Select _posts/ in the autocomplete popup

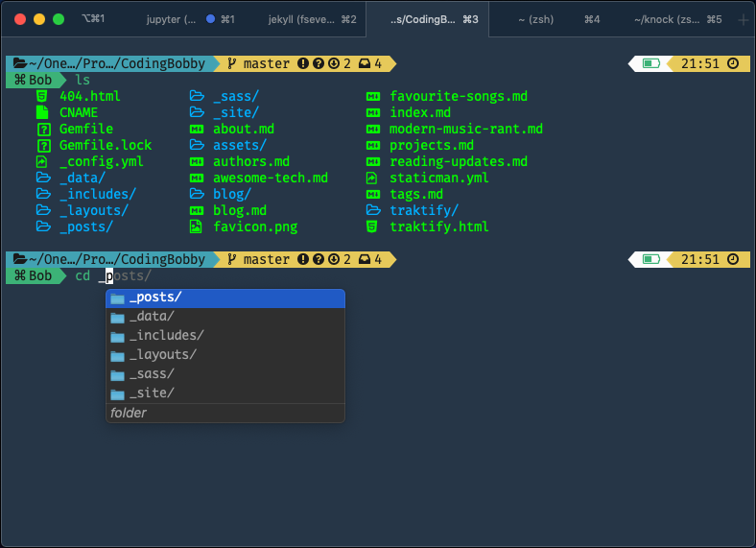[225, 298]
